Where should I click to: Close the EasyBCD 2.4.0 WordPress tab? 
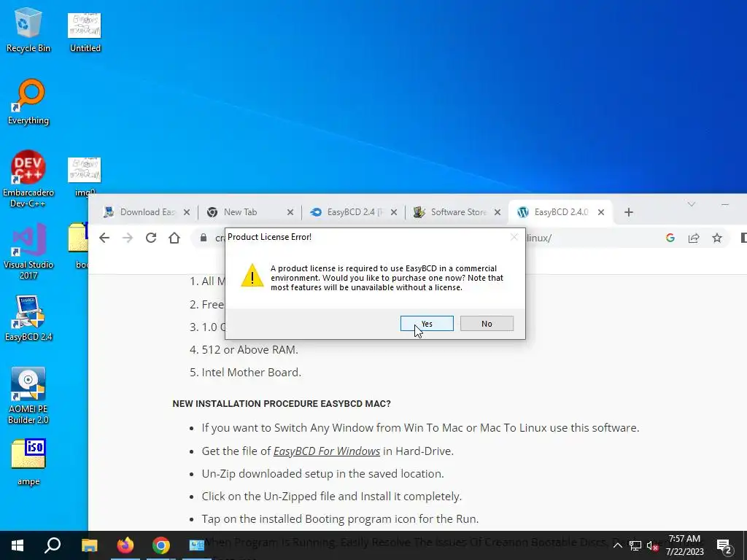coord(601,212)
